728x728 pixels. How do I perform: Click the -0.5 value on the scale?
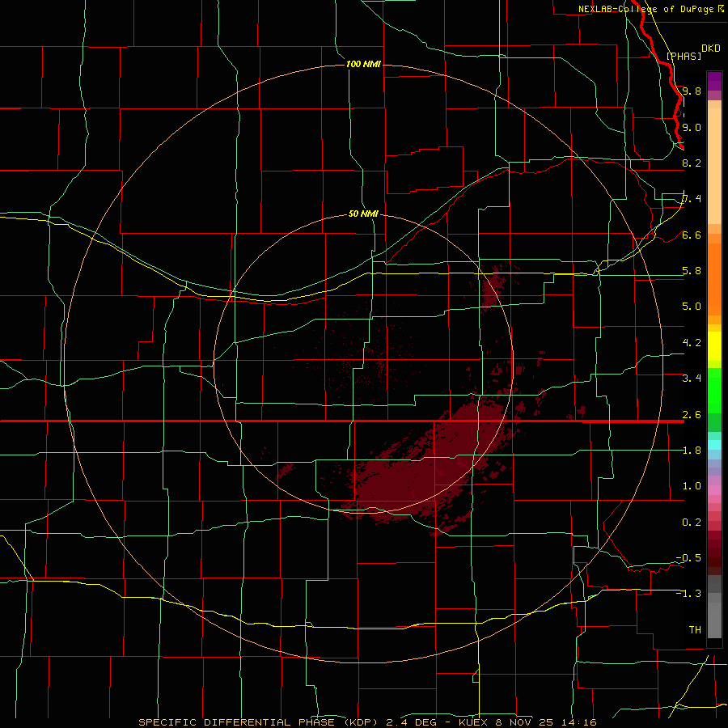688,557
